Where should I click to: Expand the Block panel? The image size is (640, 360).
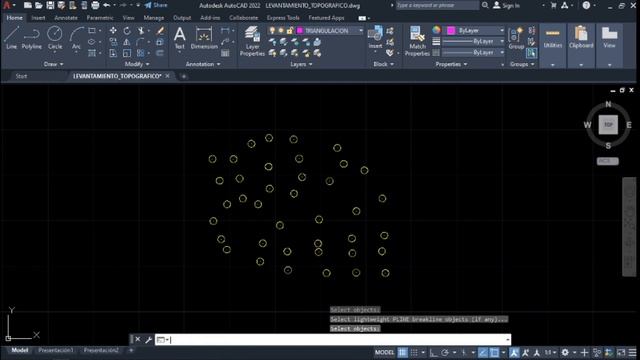pyautogui.click(x=384, y=64)
